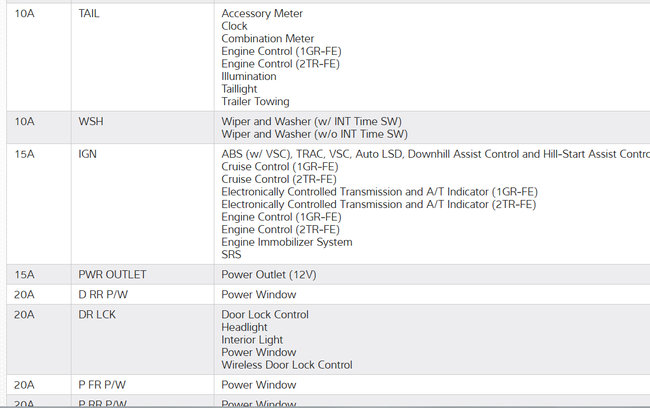This screenshot has height=408, width=650.
Task: Click the Interior Light entry
Action: pyautogui.click(x=252, y=340)
